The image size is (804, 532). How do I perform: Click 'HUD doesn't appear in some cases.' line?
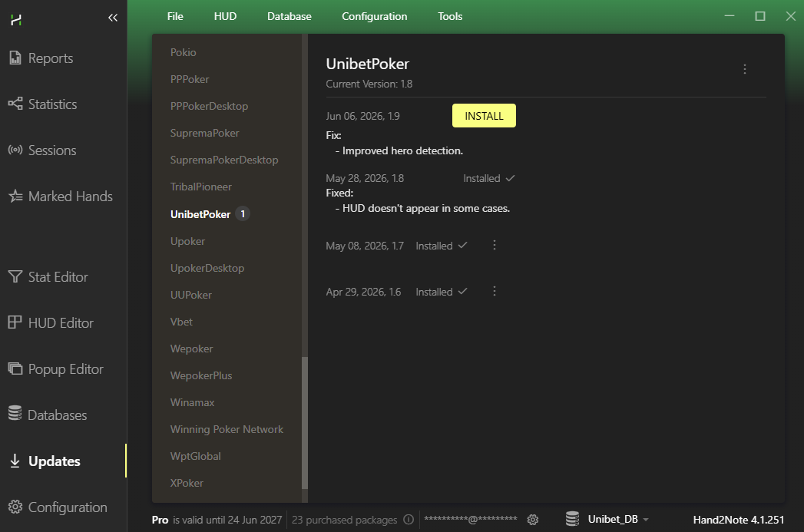tap(426, 208)
